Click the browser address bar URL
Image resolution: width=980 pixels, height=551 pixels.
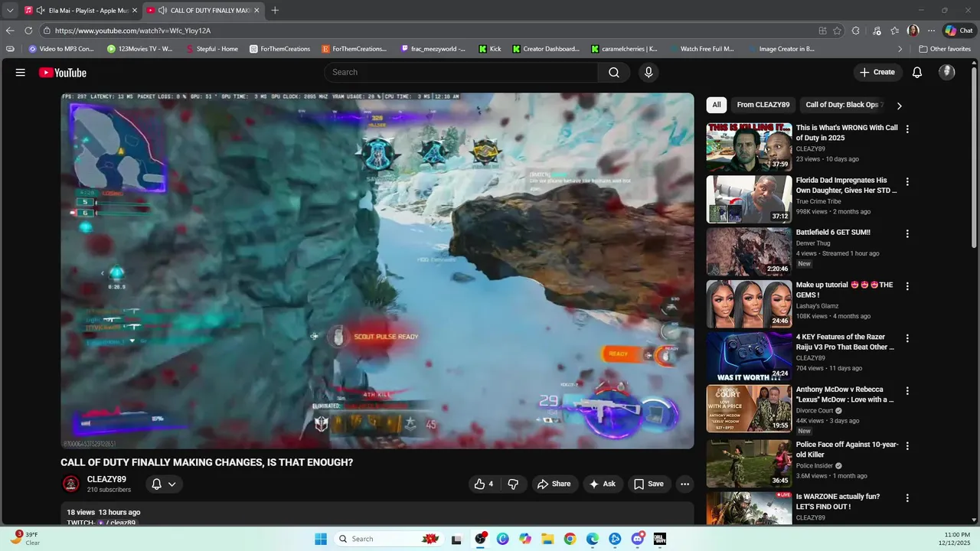coord(132,31)
